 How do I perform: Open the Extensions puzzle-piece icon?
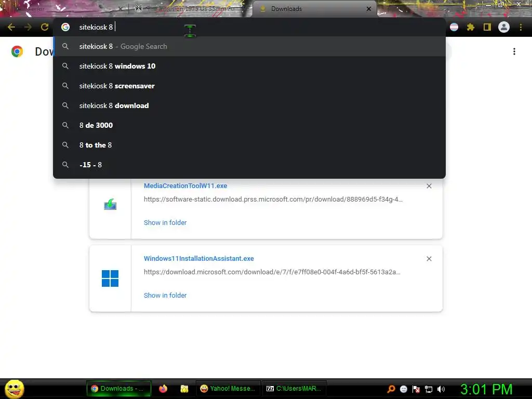tap(471, 27)
